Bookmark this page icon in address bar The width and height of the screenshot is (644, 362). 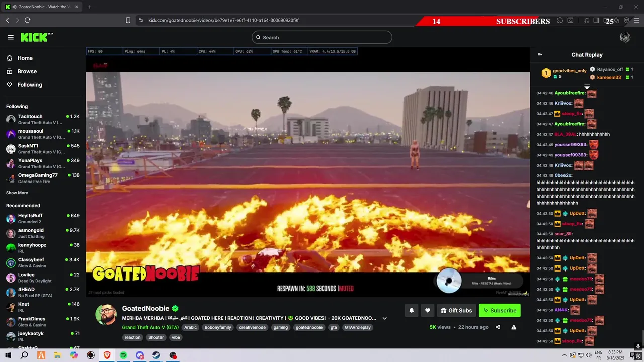click(128, 20)
